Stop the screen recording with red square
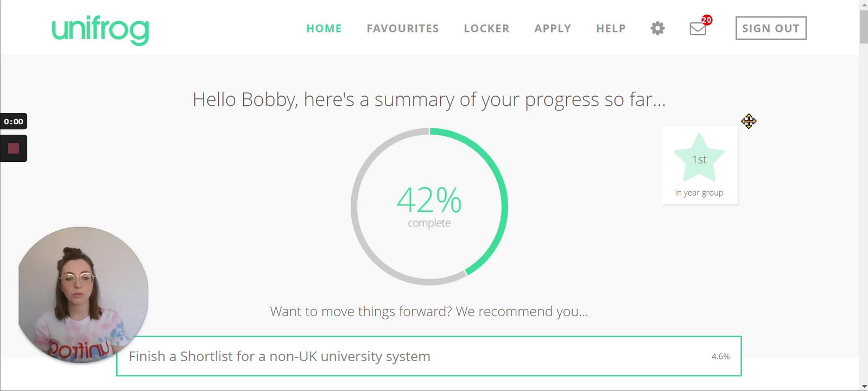This screenshot has width=868, height=391. click(14, 148)
